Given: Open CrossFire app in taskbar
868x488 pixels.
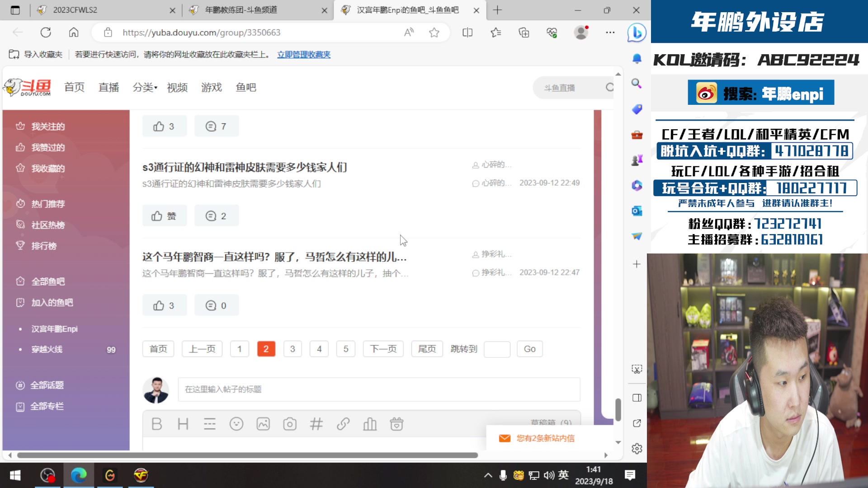Looking at the screenshot, I should pos(141,475).
